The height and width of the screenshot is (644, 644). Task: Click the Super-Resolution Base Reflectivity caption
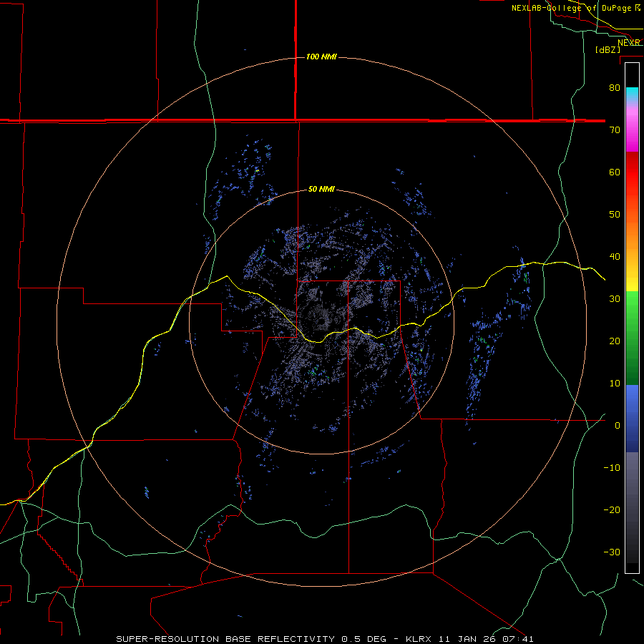coord(324,639)
